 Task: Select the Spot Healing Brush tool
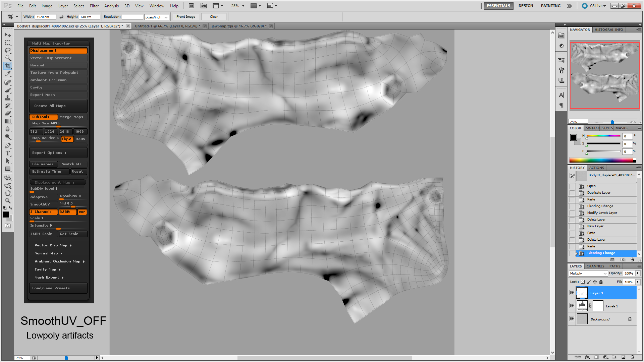coord(8,82)
